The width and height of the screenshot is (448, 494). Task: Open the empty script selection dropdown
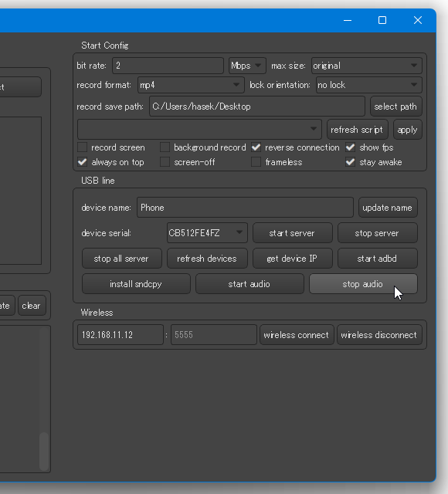tap(199, 129)
